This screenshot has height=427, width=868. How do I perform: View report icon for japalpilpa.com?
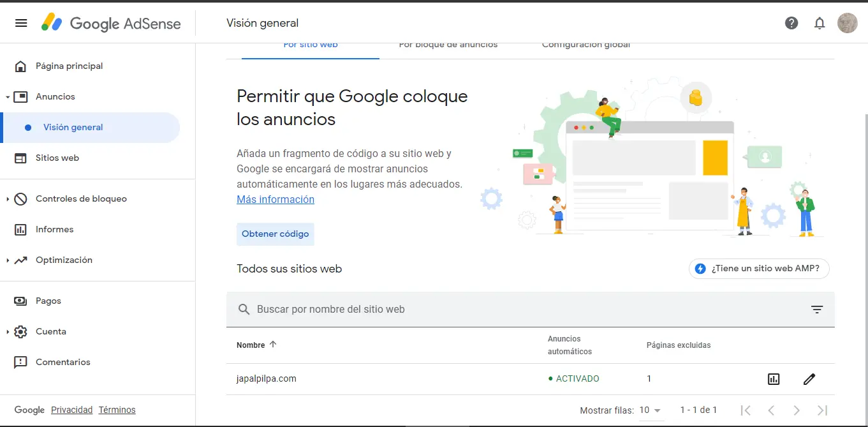point(774,379)
